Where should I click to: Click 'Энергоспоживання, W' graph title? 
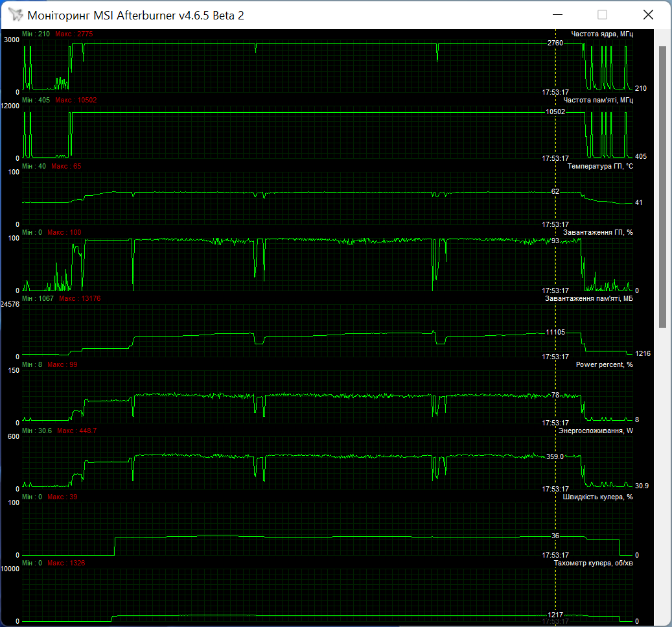click(596, 430)
